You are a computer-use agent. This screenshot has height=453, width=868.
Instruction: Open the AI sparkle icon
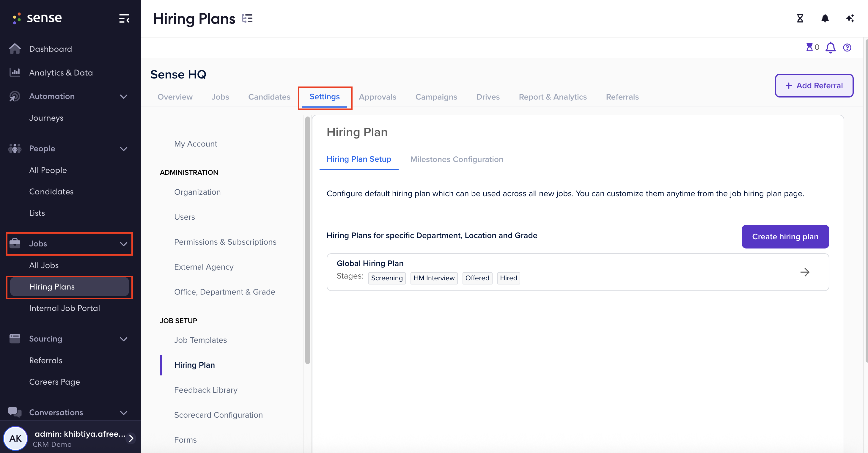pyautogui.click(x=850, y=18)
